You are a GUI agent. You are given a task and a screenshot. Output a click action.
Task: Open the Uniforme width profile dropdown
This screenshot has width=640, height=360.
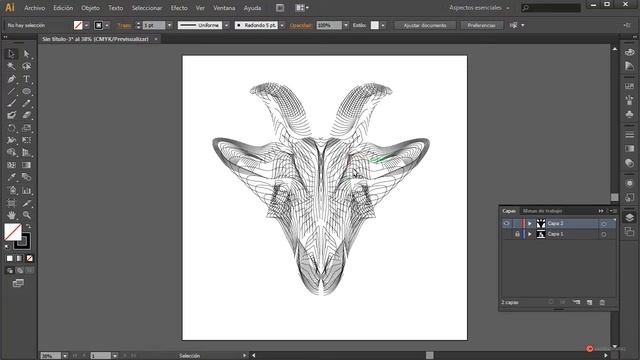point(226,25)
